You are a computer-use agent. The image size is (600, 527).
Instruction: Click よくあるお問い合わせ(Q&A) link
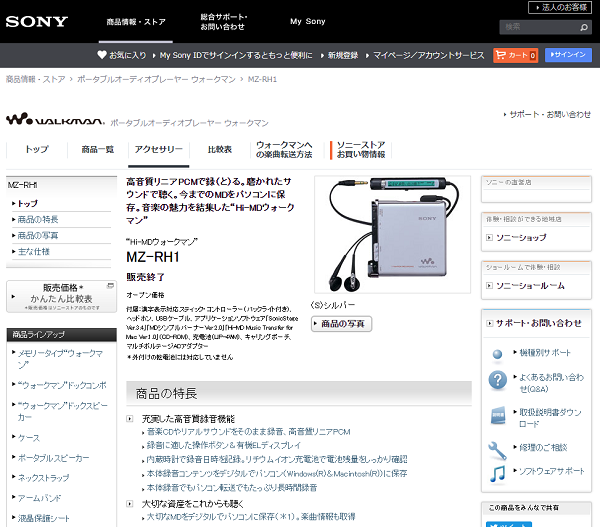[551, 383]
